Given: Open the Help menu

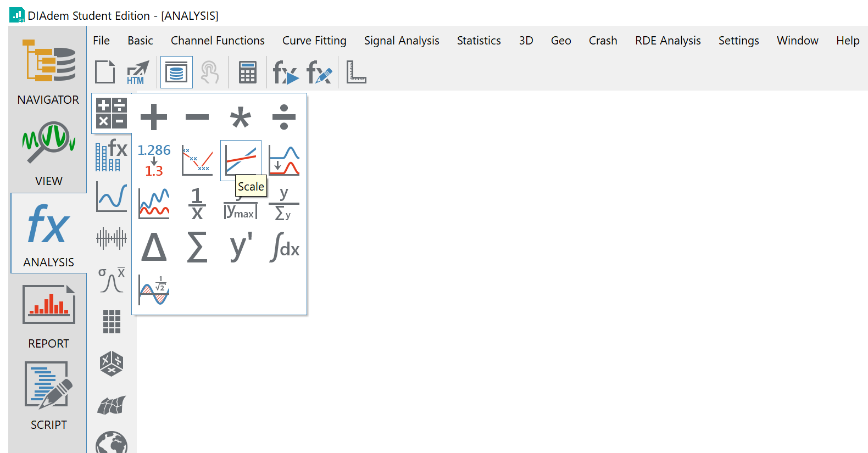Looking at the screenshot, I should point(848,41).
